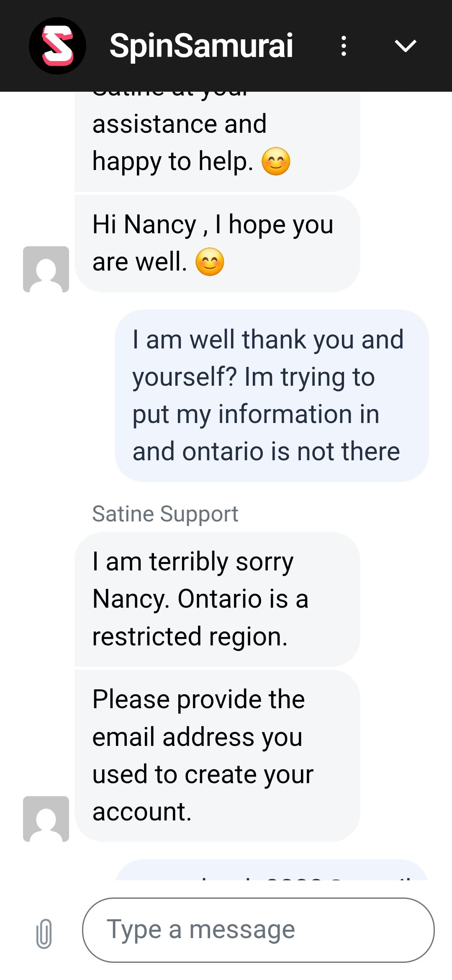This screenshot has height=980, width=452.
Task: Tap the user's "ontario is not there" message
Action: (271, 395)
